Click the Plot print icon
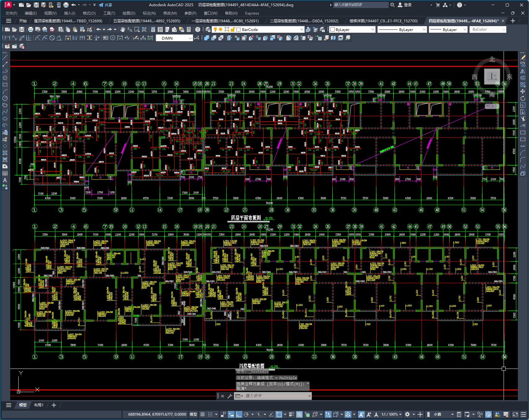The width and height of the screenshot is (529, 420). coord(30,29)
